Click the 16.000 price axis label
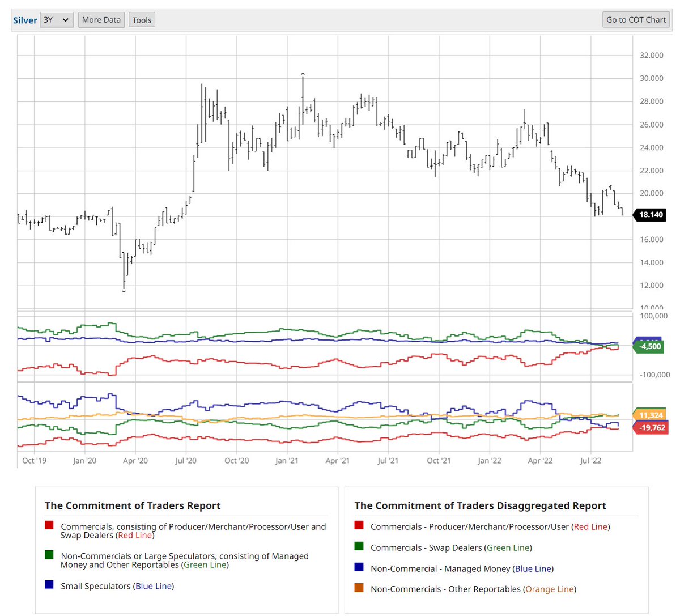680x616 pixels. click(652, 239)
